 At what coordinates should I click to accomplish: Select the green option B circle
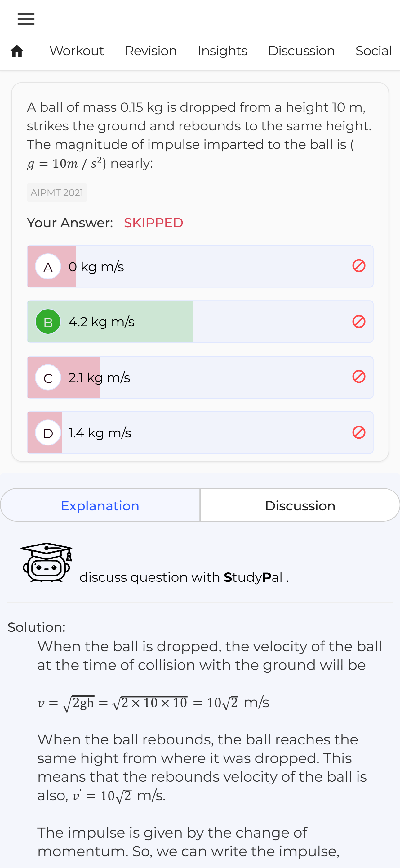[x=48, y=322]
